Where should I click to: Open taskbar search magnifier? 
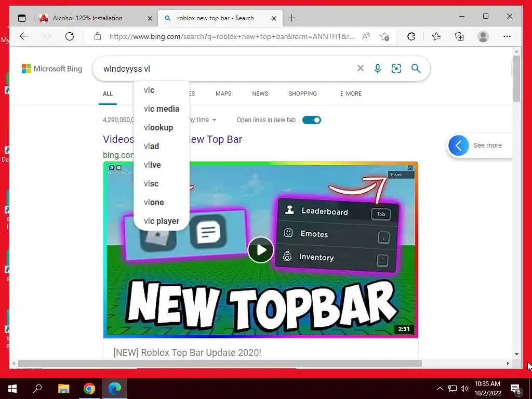pyautogui.click(x=37, y=389)
